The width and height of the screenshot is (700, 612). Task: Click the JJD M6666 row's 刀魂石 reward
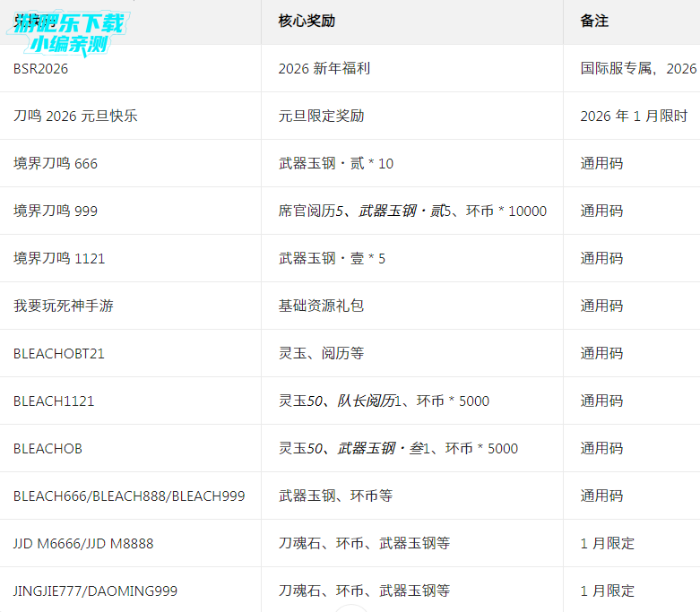click(364, 543)
